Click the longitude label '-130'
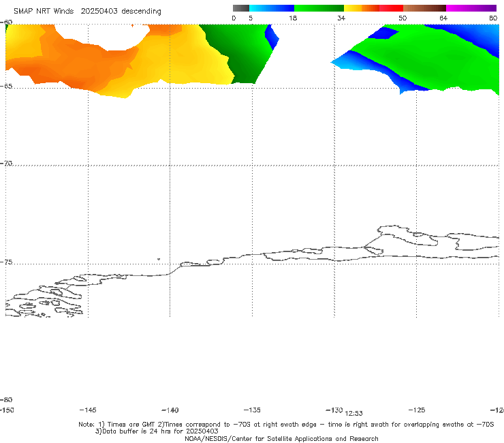Screen dimensions: 504x443 [334, 410]
